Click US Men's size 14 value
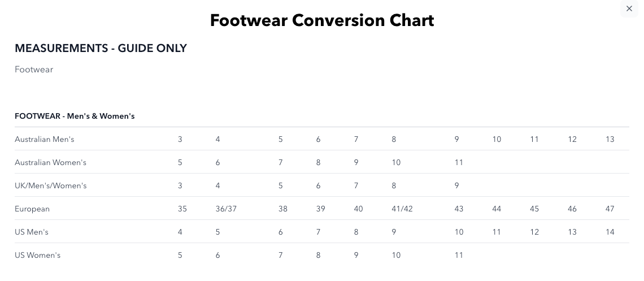Viewport: 644px width, 281px height. pyautogui.click(x=610, y=232)
